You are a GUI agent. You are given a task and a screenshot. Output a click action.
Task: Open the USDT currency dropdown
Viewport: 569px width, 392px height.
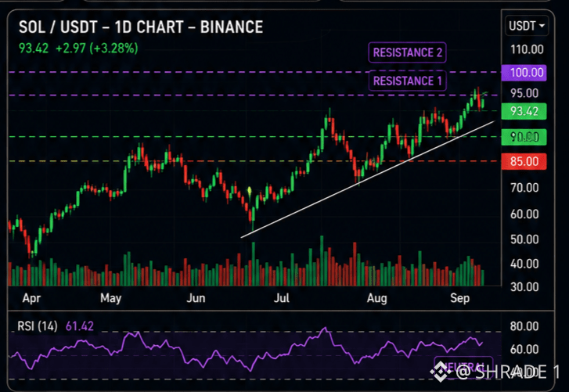click(x=527, y=26)
